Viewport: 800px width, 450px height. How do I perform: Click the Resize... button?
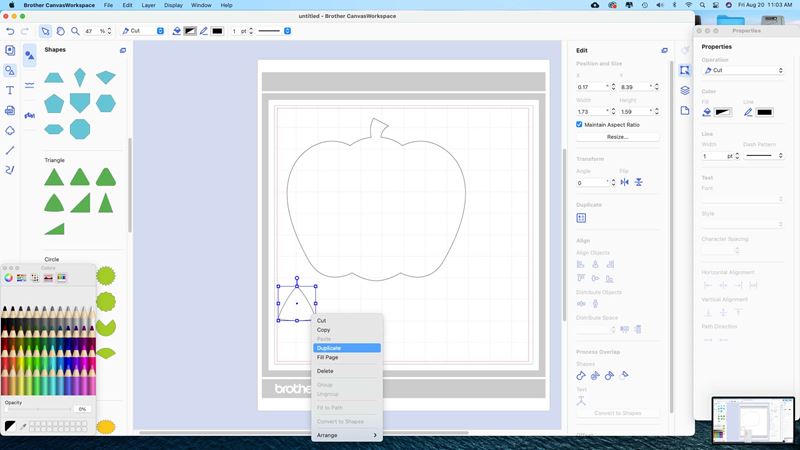pos(617,136)
